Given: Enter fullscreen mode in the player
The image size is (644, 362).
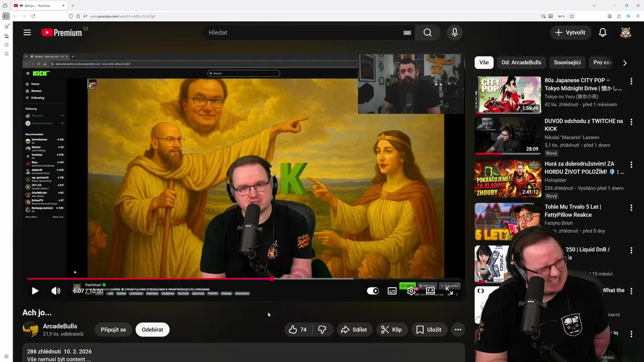Looking at the screenshot, I should click(x=449, y=291).
